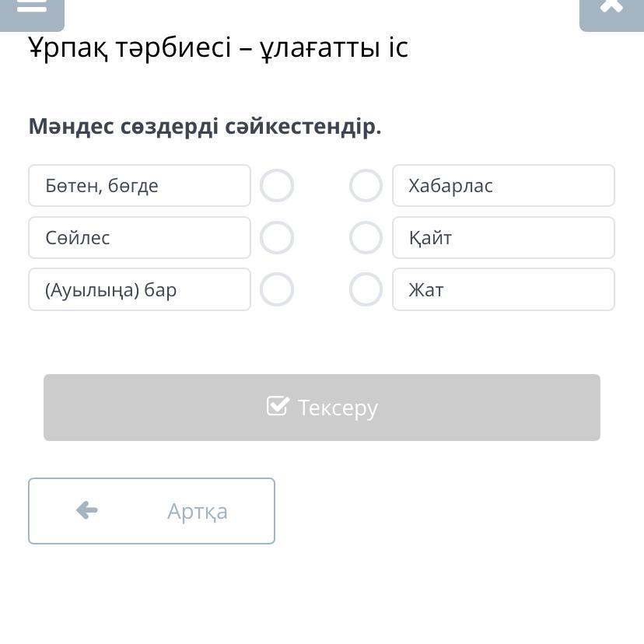Click the Жат answer box
The image size is (644, 644).
503,289
